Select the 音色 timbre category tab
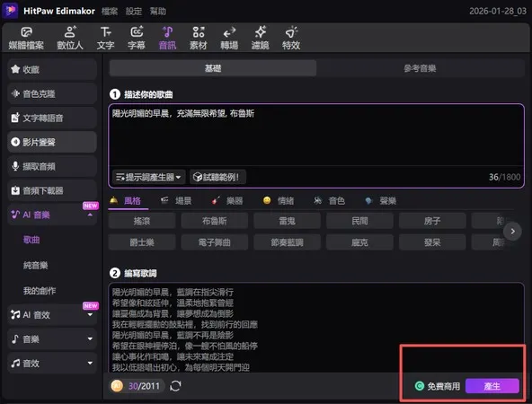The image size is (532, 404). 330,201
